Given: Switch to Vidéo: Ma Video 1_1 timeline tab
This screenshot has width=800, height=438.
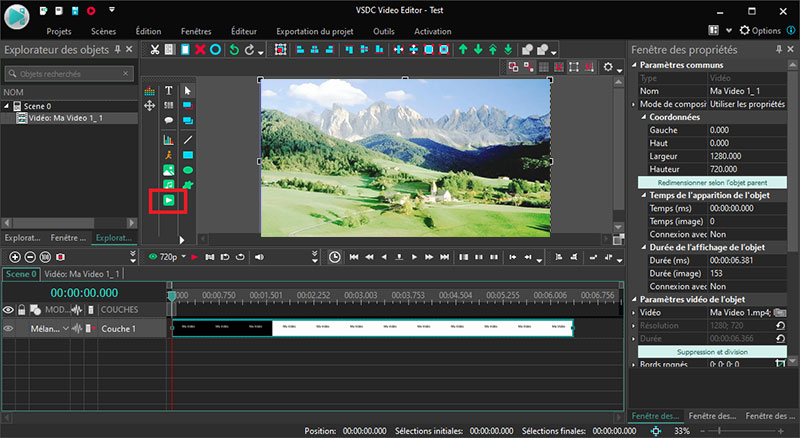Looking at the screenshot, I should [82, 274].
